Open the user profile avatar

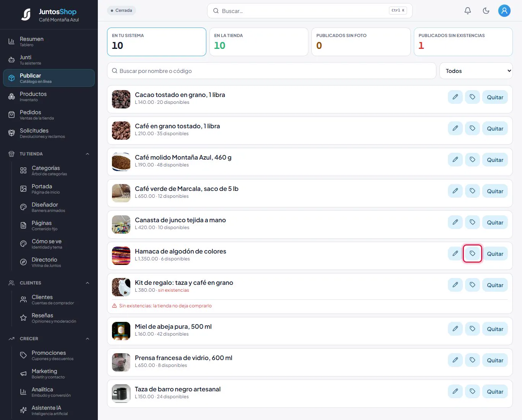coord(504,11)
